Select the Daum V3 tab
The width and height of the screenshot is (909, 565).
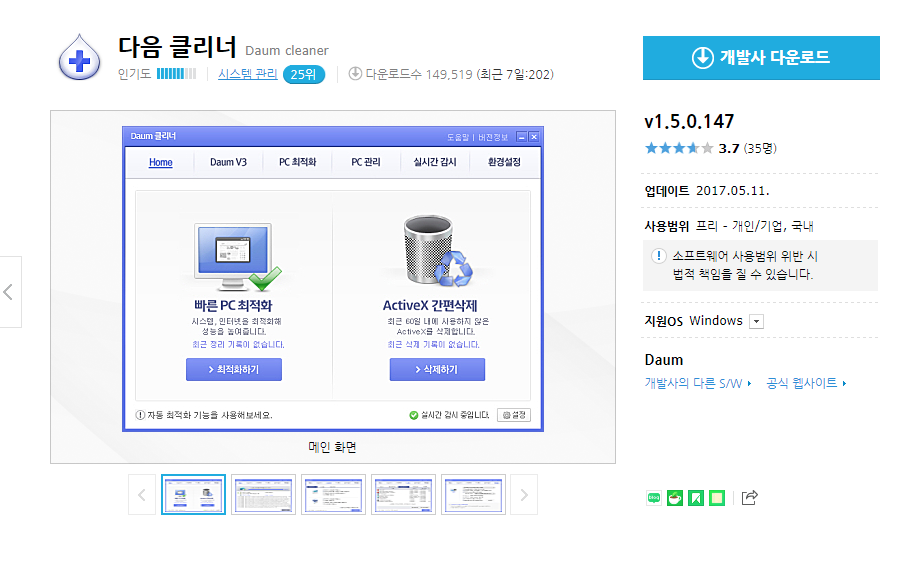pyautogui.click(x=228, y=162)
